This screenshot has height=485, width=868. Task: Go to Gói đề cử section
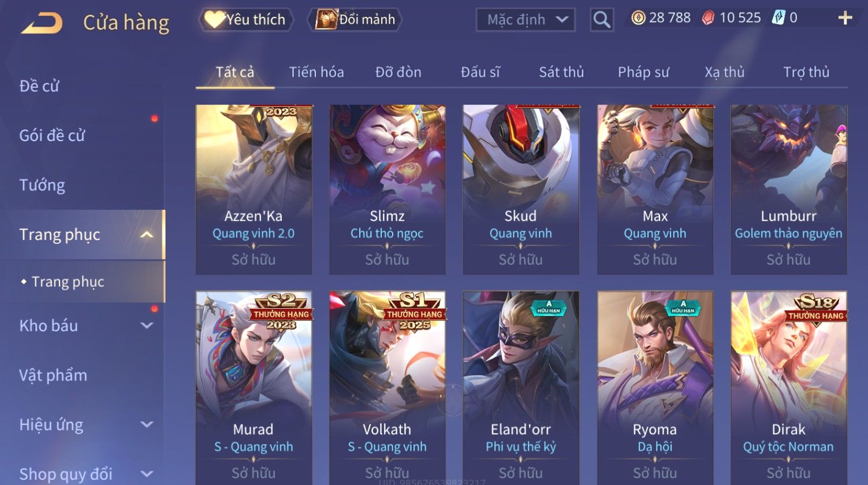click(52, 136)
